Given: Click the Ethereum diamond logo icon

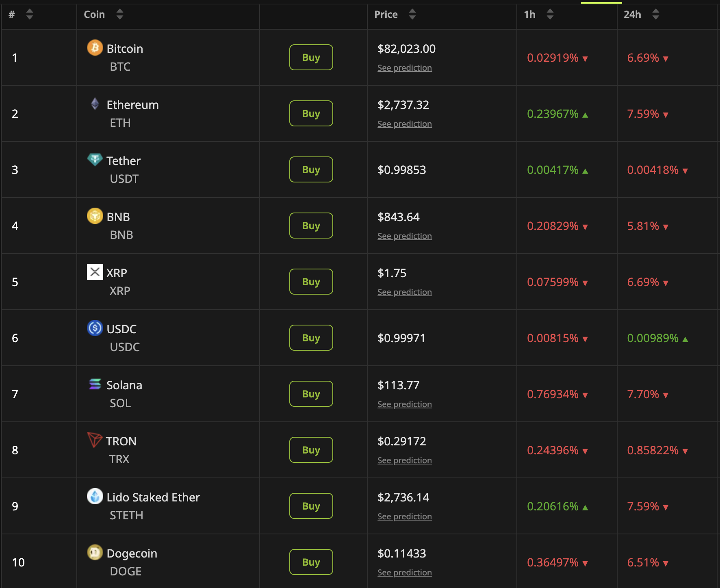Looking at the screenshot, I should (x=95, y=104).
